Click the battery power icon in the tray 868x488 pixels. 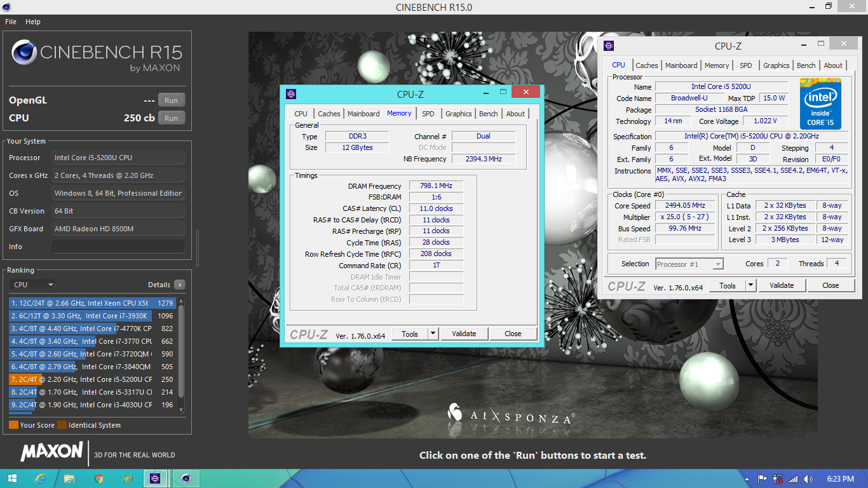778,479
